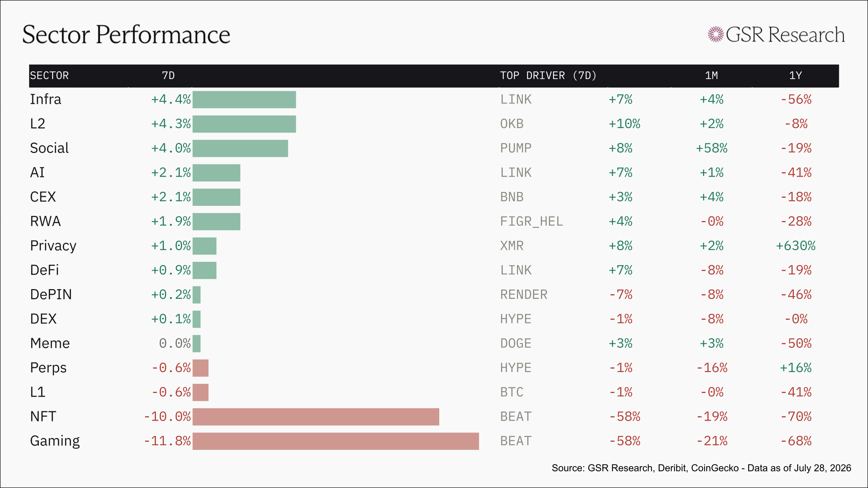Select the 7D column header
Viewport: 868px width, 488px height.
click(168, 76)
